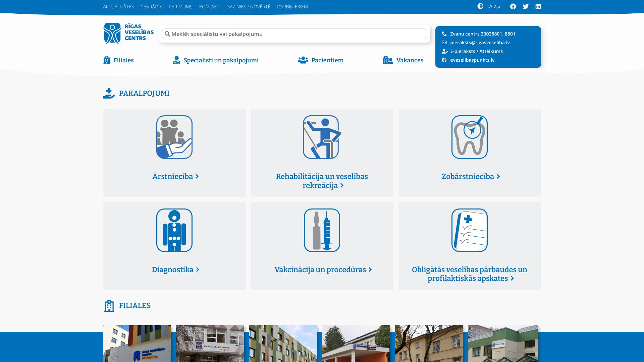Open the Diagnostika service link
Image resolution: width=644 pixels, height=362 pixels.
pos(176,269)
